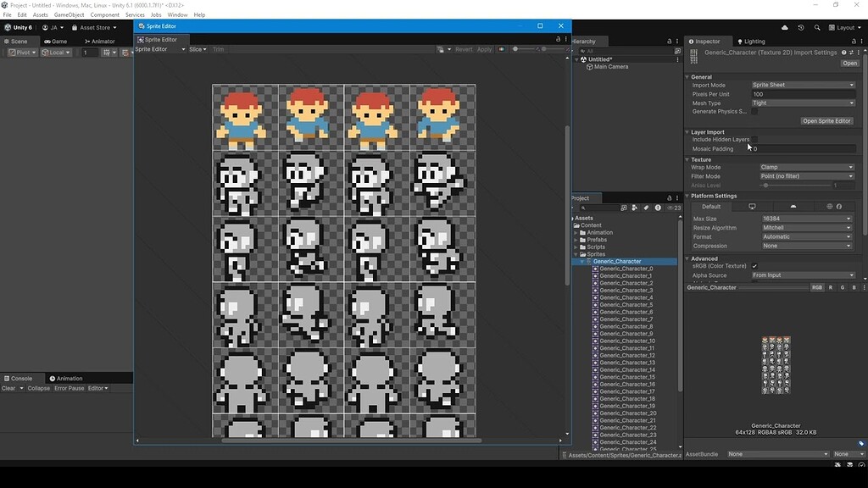Image resolution: width=868 pixels, height=488 pixels.
Task: Lock the Project panel with padlock icon
Action: [669, 198]
